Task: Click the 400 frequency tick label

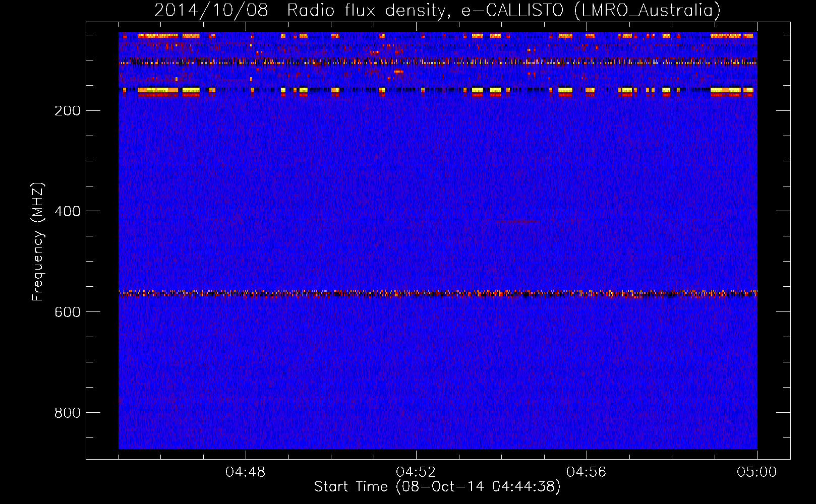Action: click(68, 211)
